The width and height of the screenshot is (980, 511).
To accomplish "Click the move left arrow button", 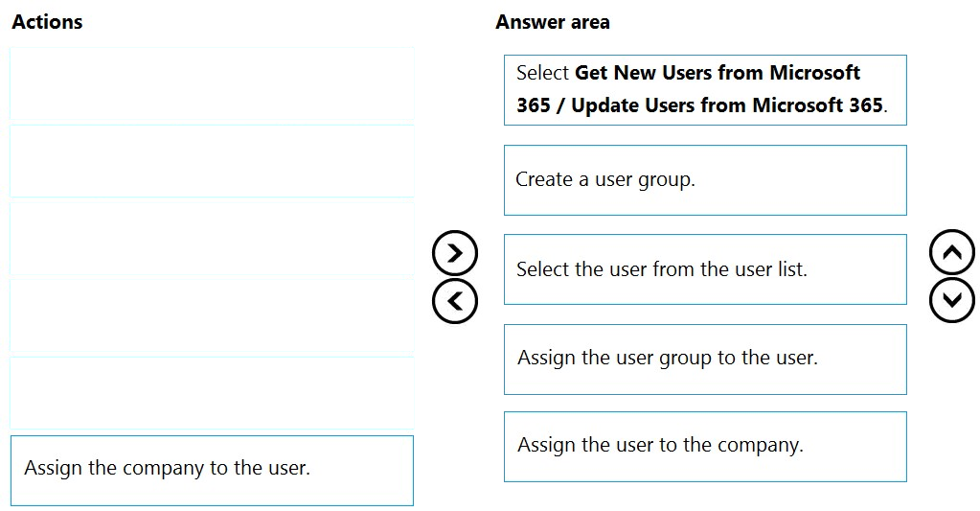I will (x=455, y=301).
